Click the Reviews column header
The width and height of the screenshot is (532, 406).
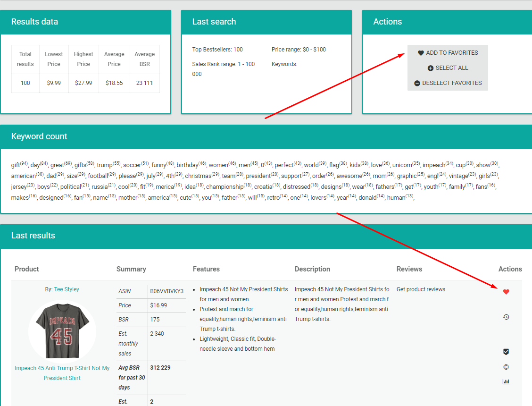pos(409,269)
